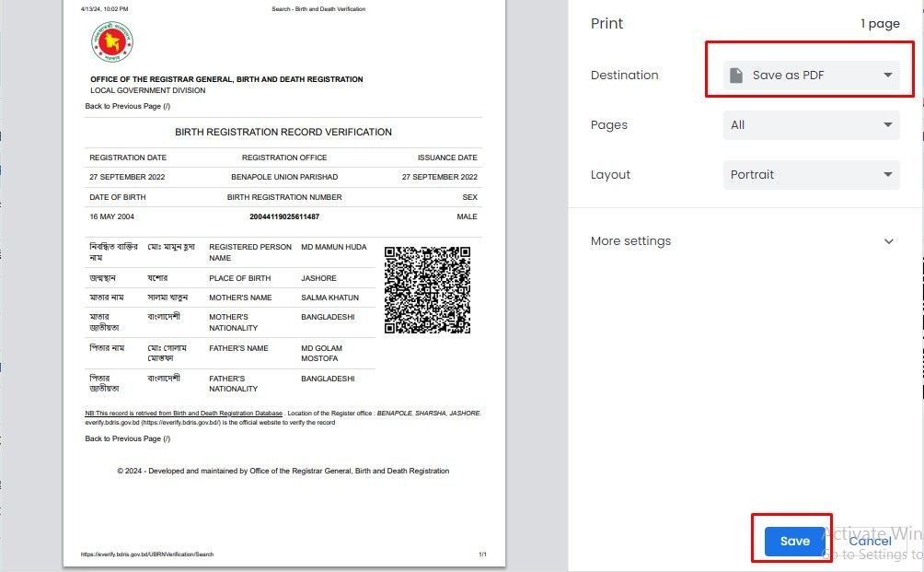
Task: Click the Layout dropdown chevron arrow
Action: [x=887, y=174]
